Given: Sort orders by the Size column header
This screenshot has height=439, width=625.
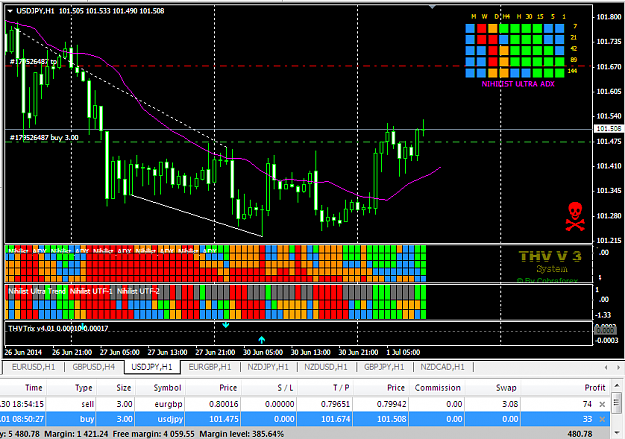Looking at the screenshot, I should [124, 388].
